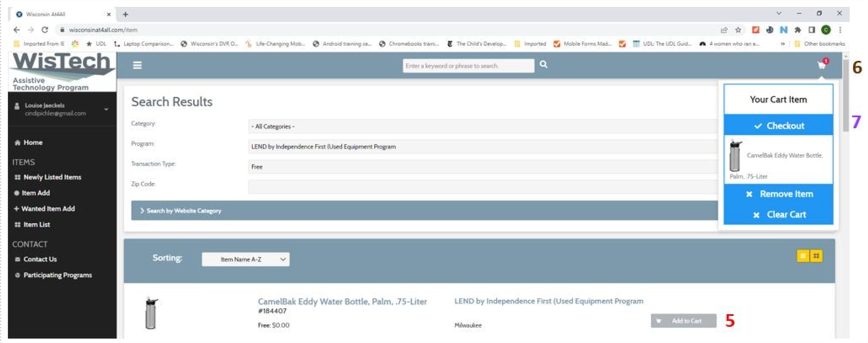Open a new browser tab
The image size is (868, 343).
click(x=126, y=14)
